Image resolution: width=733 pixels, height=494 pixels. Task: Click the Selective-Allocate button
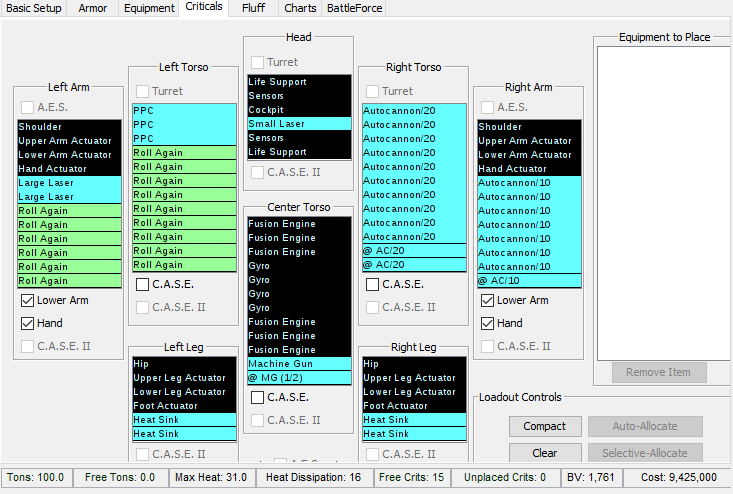click(x=645, y=453)
